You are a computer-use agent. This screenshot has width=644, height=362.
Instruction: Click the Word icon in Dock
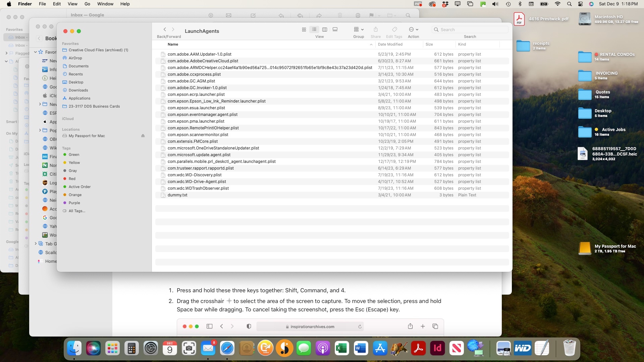point(361,349)
